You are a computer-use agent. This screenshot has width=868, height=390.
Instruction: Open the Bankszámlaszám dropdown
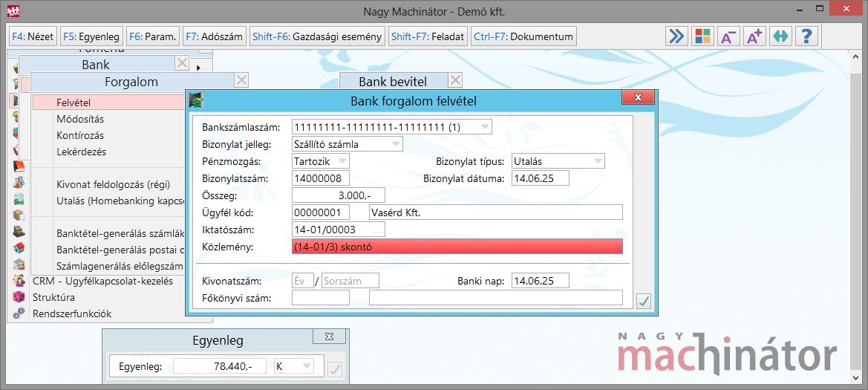[484, 128]
